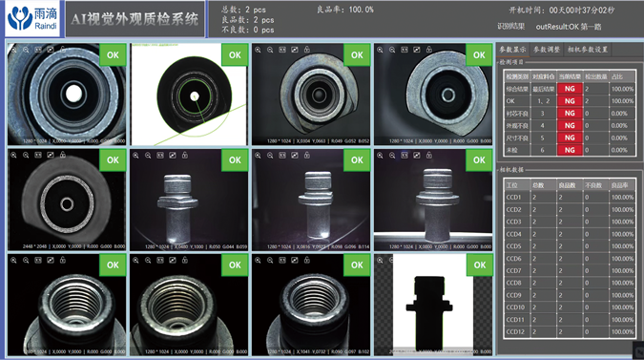This screenshot has height=360, width=644.
Task: Toggle lock on second bottom-row thread view
Action: pos(185,260)
